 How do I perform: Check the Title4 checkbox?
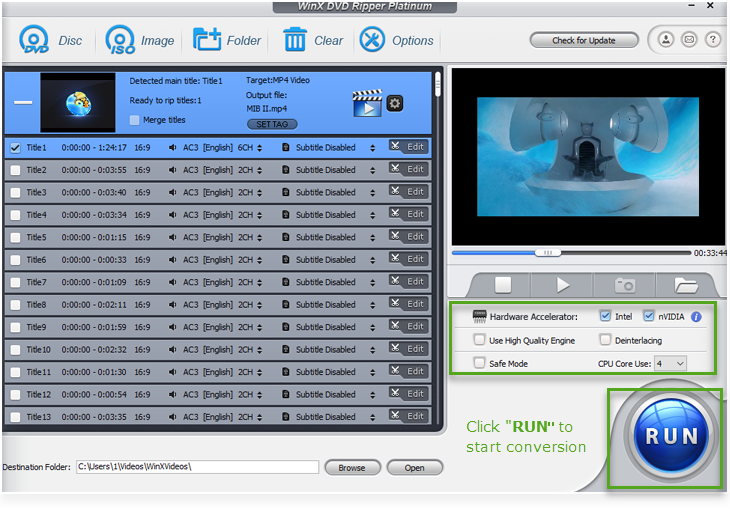click(15, 215)
